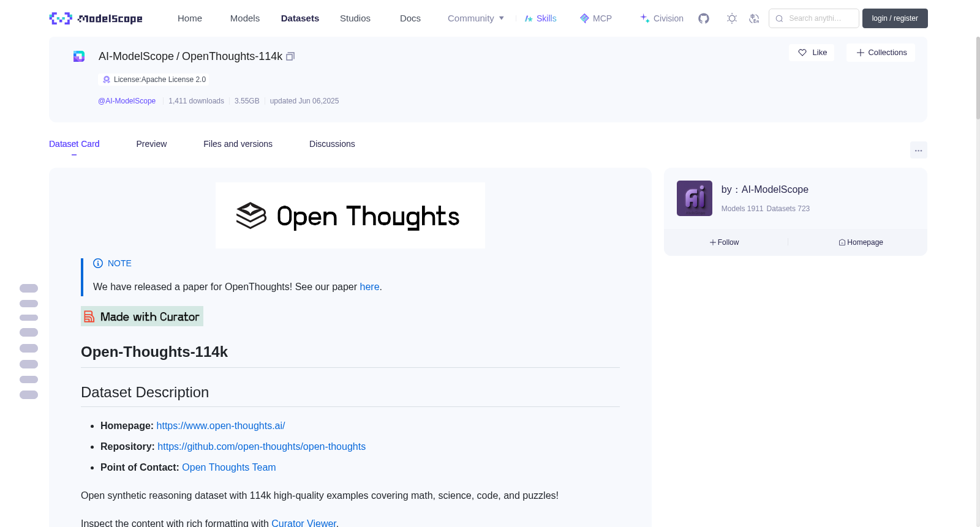
Task: Open the Docs menu item
Action: pyautogui.click(x=410, y=18)
